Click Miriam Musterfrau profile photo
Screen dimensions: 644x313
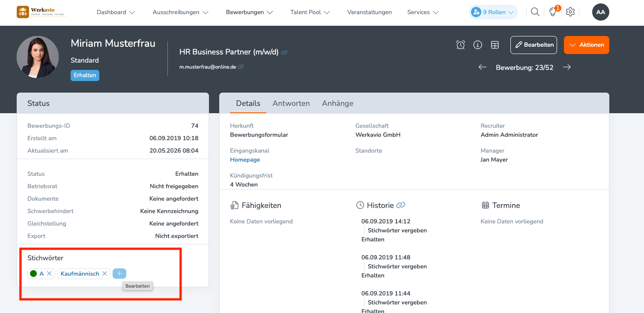[38, 57]
